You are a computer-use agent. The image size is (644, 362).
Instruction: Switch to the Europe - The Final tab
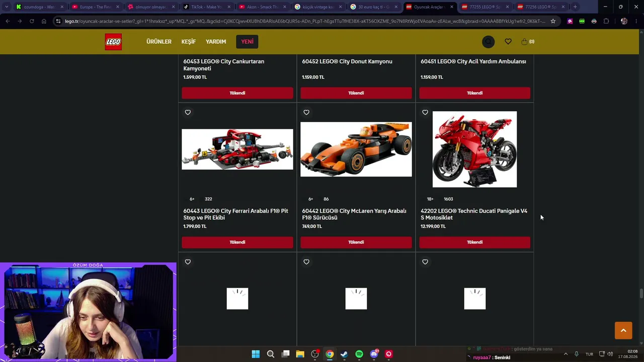click(x=96, y=7)
